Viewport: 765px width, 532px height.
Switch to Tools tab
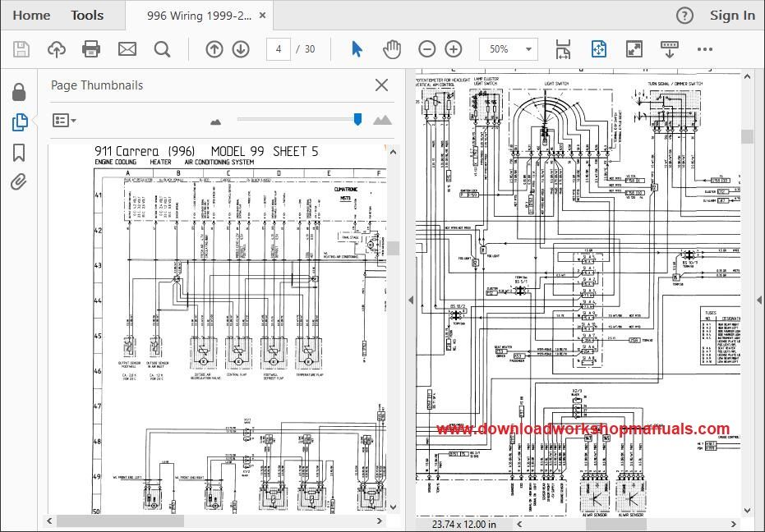(87, 16)
